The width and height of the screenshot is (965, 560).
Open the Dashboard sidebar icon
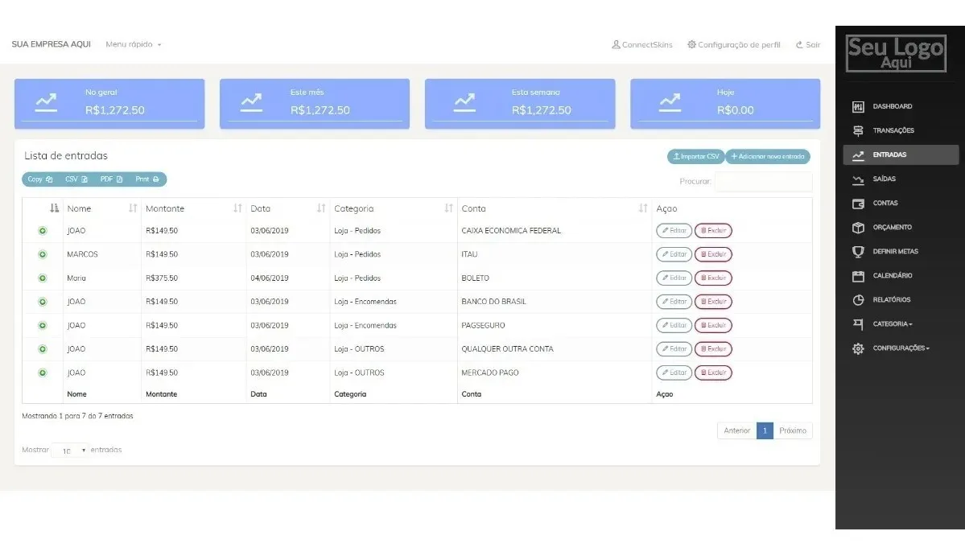[x=858, y=106]
